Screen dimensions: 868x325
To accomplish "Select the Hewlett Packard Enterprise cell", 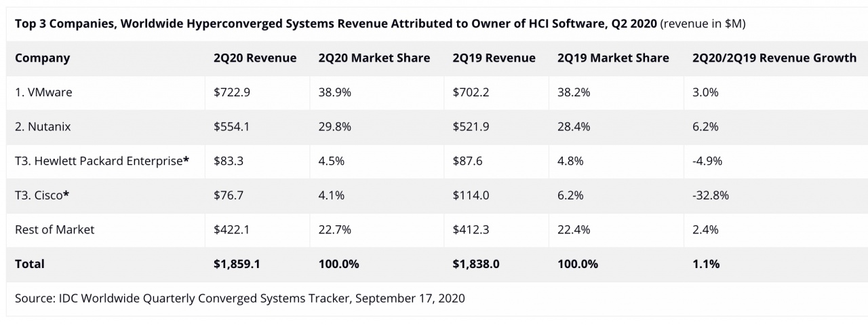I will (x=102, y=161).
